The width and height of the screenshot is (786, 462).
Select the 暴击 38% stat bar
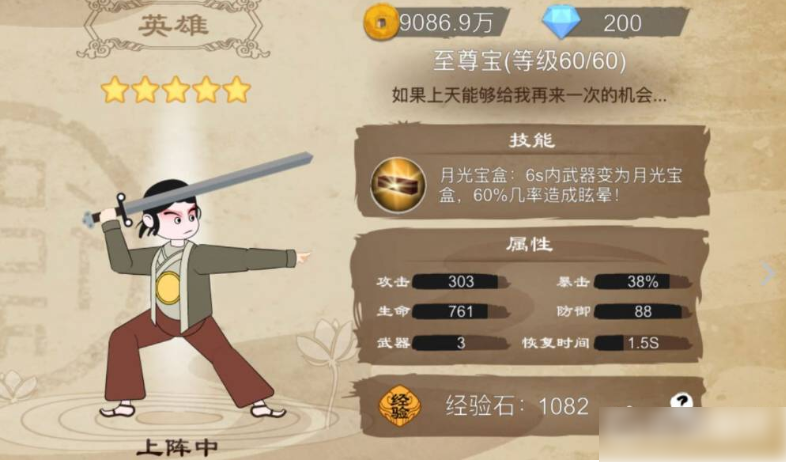(624, 282)
